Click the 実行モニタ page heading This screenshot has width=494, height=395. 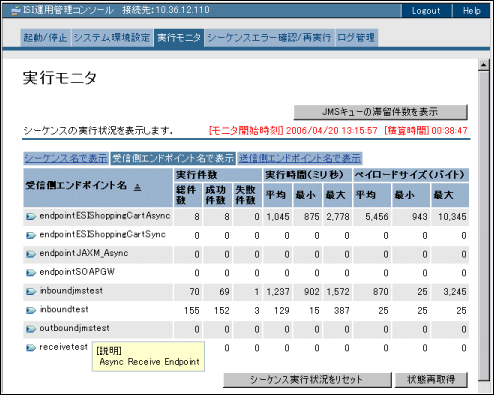click(60, 78)
